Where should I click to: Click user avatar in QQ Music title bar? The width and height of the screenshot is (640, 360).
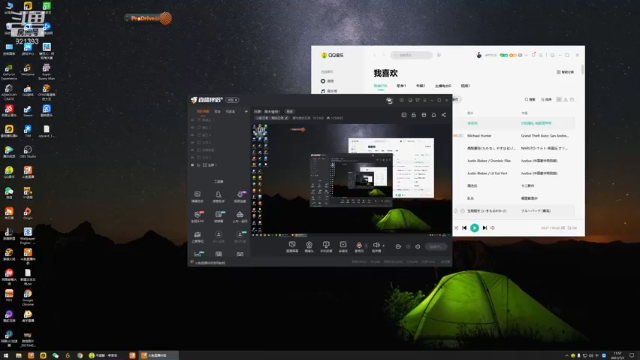point(479,55)
